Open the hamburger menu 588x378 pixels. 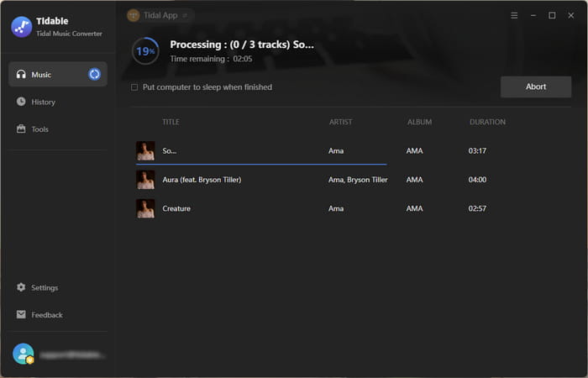point(514,15)
